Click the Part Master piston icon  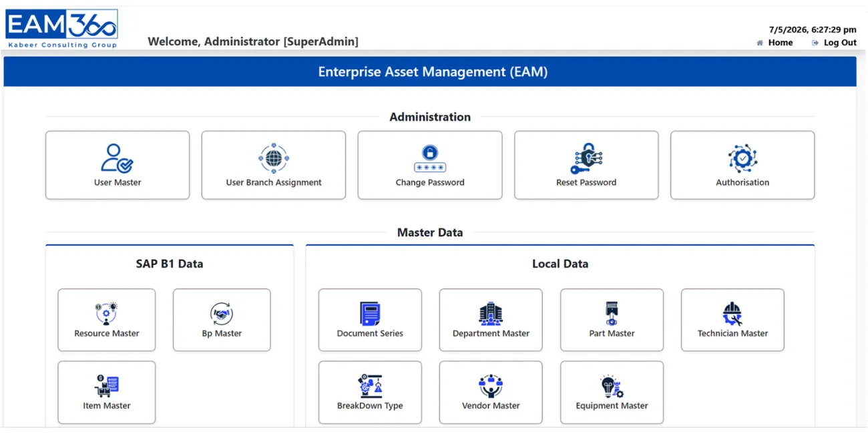[x=612, y=314]
